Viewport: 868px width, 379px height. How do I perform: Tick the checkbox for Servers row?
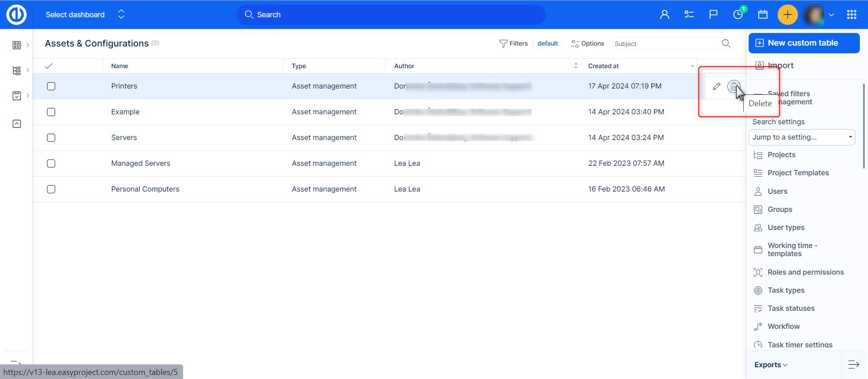(51, 138)
